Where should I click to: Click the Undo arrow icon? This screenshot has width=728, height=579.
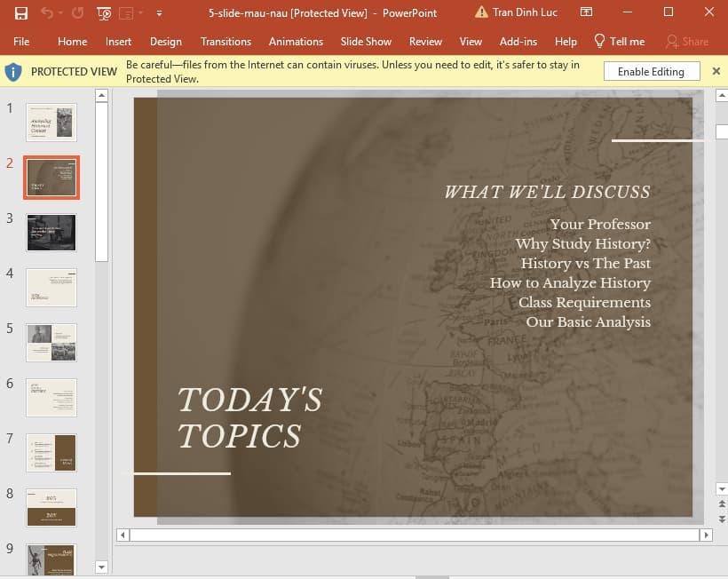(x=46, y=13)
